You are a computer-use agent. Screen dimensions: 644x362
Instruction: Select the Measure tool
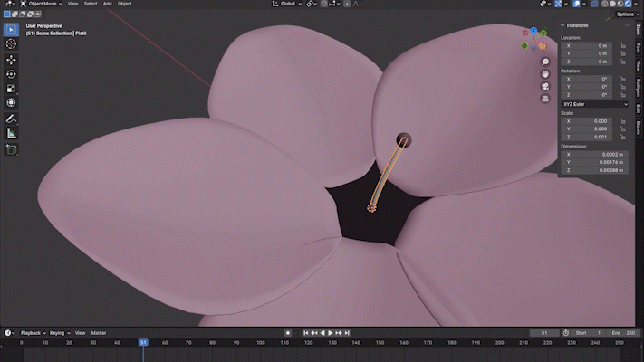11,133
